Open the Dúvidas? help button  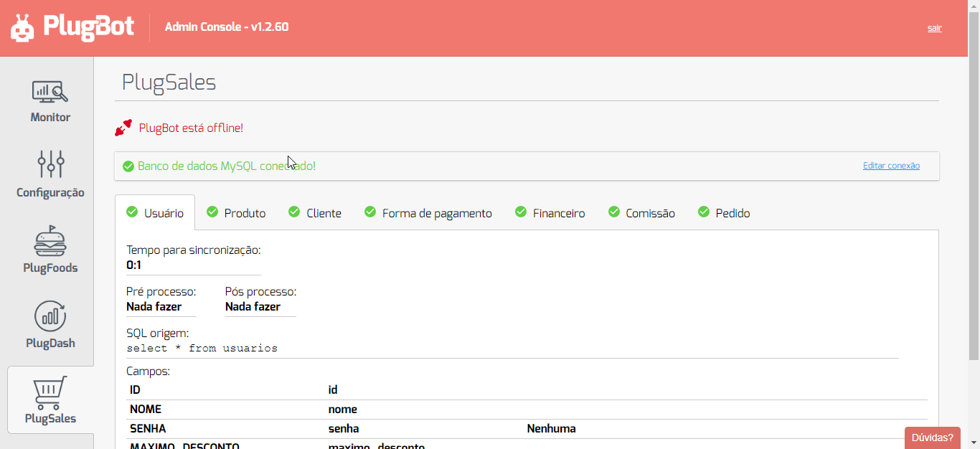pyautogui.click(x=932, y=438)
